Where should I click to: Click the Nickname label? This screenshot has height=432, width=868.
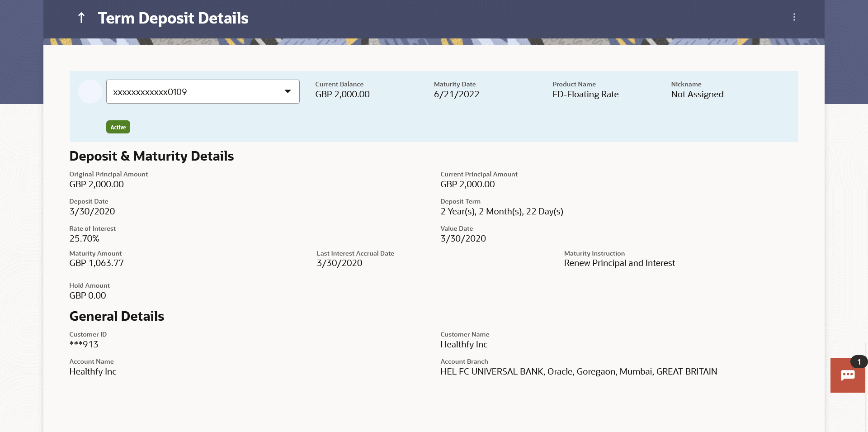[686, 84]
